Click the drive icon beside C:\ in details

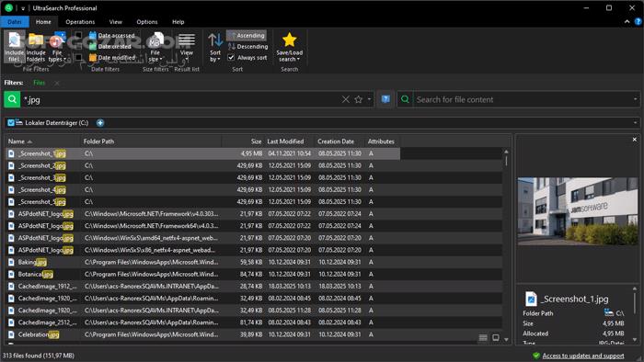tap(609, 312)
